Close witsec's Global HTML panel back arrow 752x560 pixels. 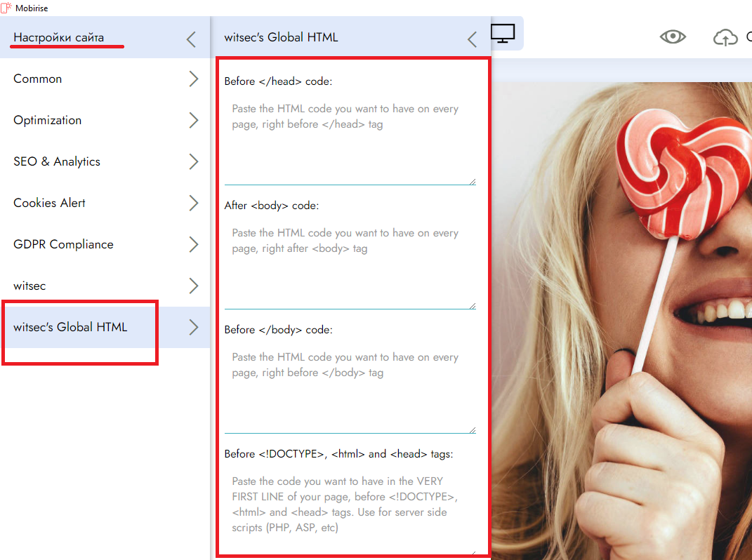(473, 39)
